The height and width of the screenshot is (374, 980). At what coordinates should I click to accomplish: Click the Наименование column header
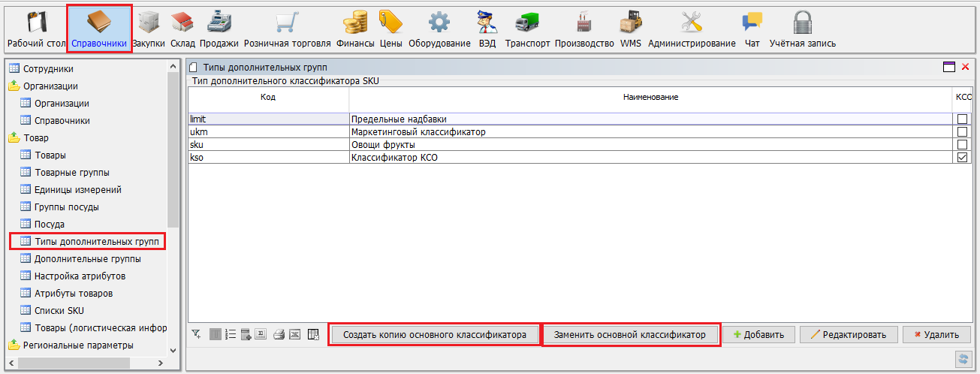tap(650, 98)
